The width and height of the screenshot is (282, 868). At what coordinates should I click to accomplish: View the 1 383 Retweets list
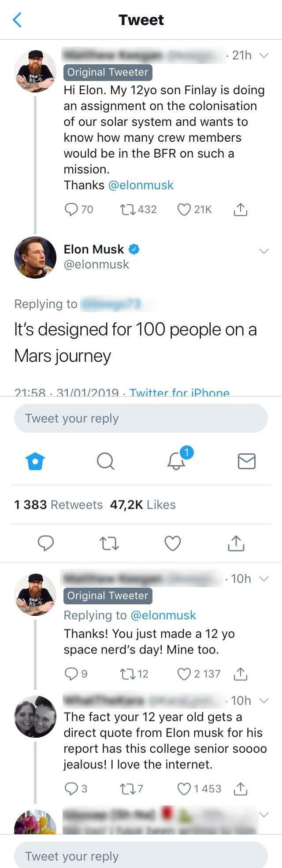tap(58, 504)
